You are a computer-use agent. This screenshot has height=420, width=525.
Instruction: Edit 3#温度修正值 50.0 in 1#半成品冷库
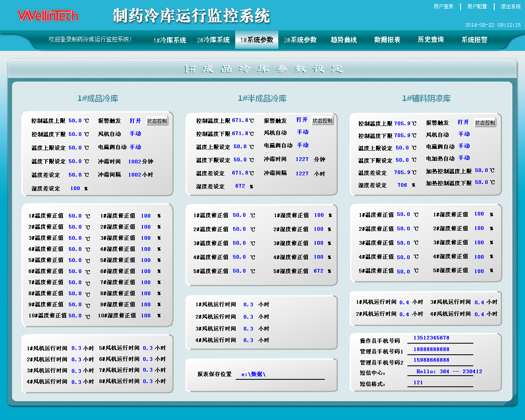coord(239,243)
